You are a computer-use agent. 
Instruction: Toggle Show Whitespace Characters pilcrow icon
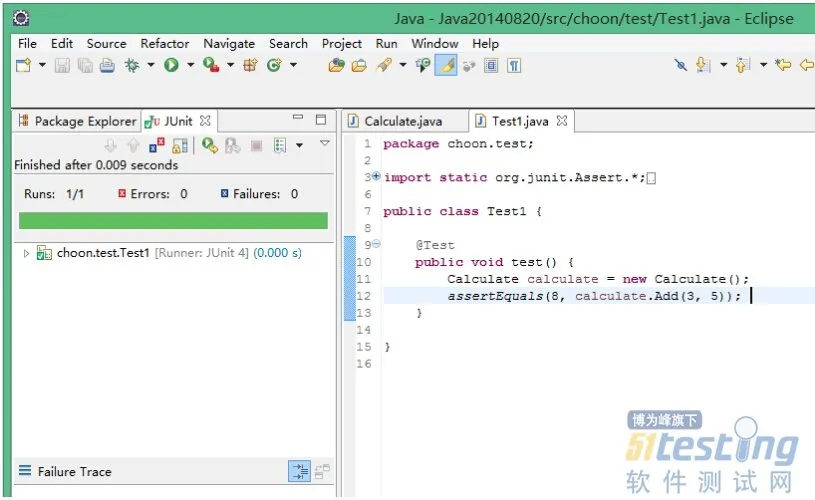tap(514, 65)
